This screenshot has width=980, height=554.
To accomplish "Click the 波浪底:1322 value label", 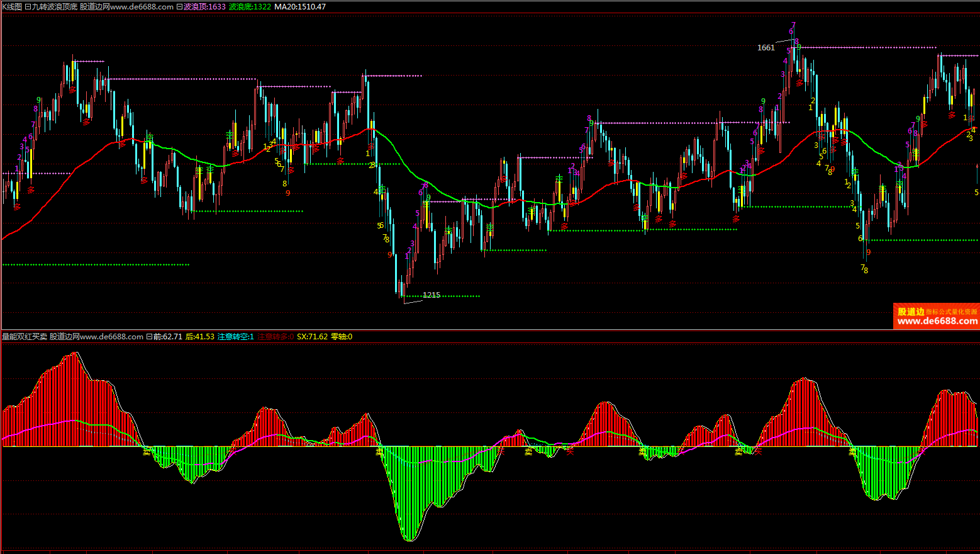I will pyautogui.click(x=250, y=7).
